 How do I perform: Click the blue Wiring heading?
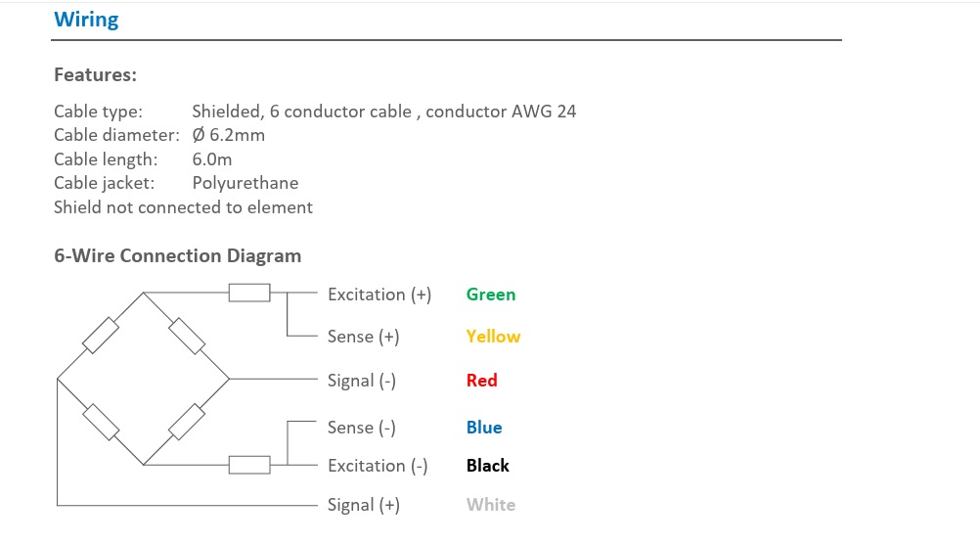pyautogui.click(x=86, y=20)
